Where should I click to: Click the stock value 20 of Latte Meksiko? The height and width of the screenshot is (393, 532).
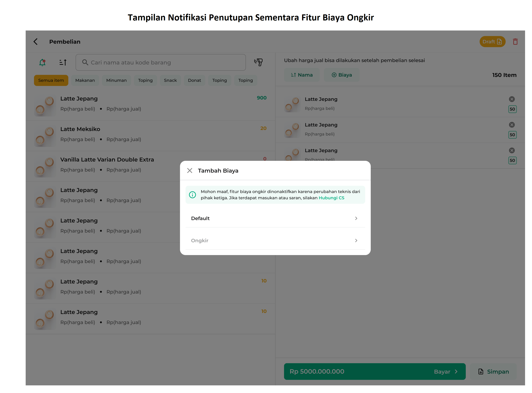pos(263,128)
